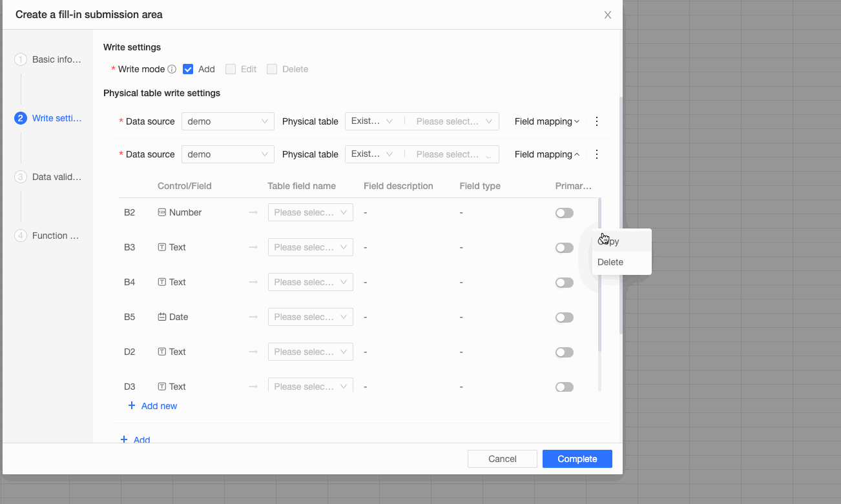Image resolution: width=841 pixels, height=504 pixels.
Task: Click step 4 circle icon in wizard
Action: 21,236
